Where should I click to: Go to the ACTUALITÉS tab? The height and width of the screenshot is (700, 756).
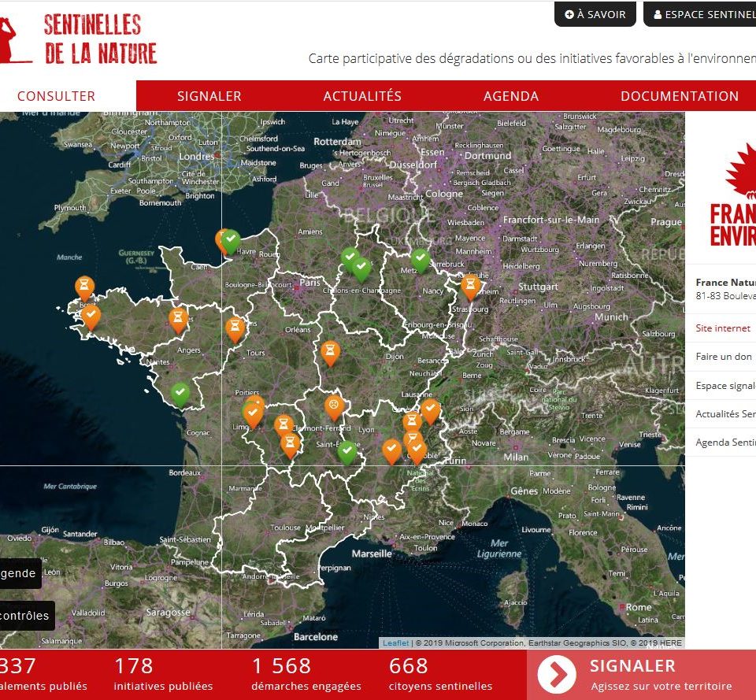(x=362, y=96)
